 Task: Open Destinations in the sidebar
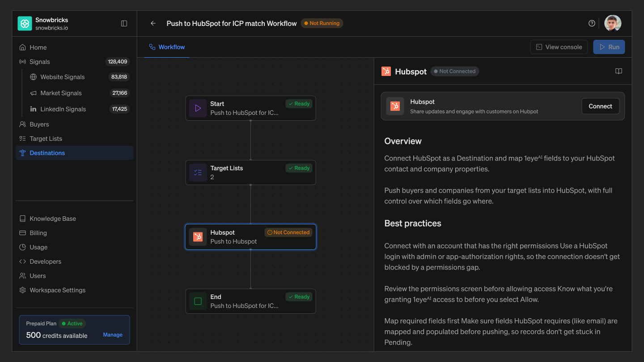pos(74,153)
